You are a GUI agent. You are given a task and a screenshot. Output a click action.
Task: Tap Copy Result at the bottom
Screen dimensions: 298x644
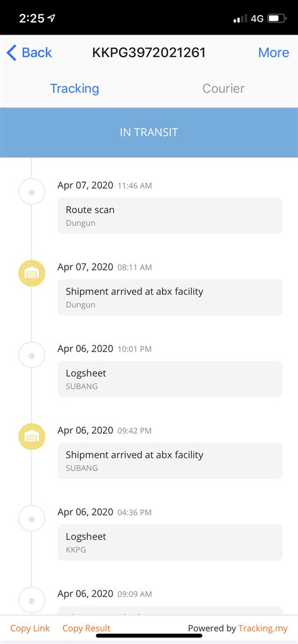[86, 628]
